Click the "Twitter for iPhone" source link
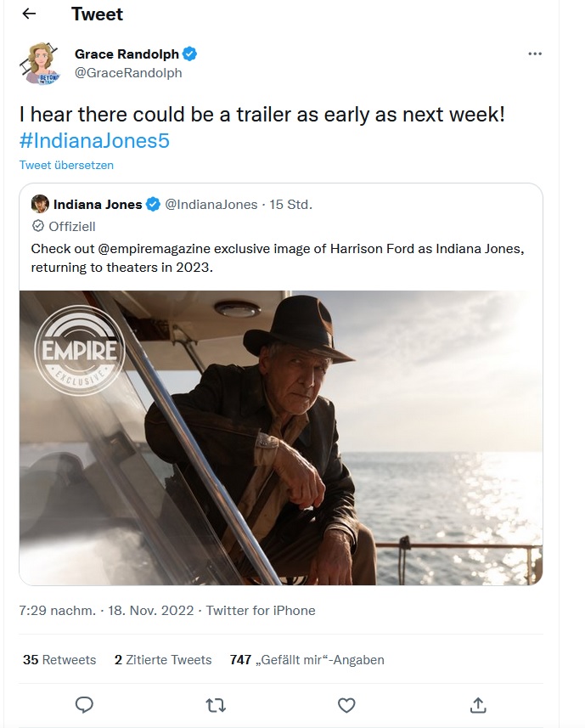The image size is (585, 728). (x=261, y=610)
